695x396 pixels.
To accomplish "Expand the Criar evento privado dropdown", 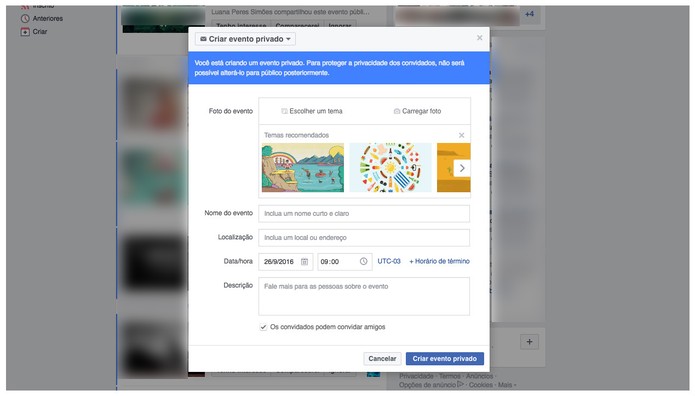I will tap(245, 39).
